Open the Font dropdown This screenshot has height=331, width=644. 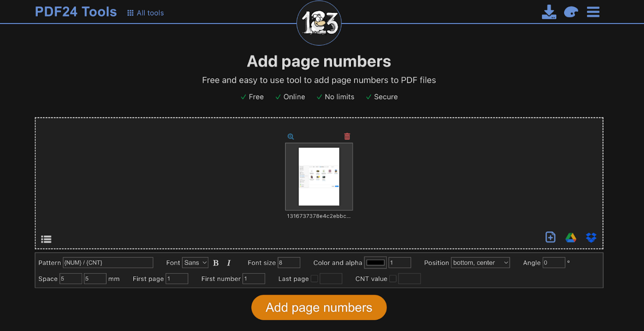pos(195,263)
